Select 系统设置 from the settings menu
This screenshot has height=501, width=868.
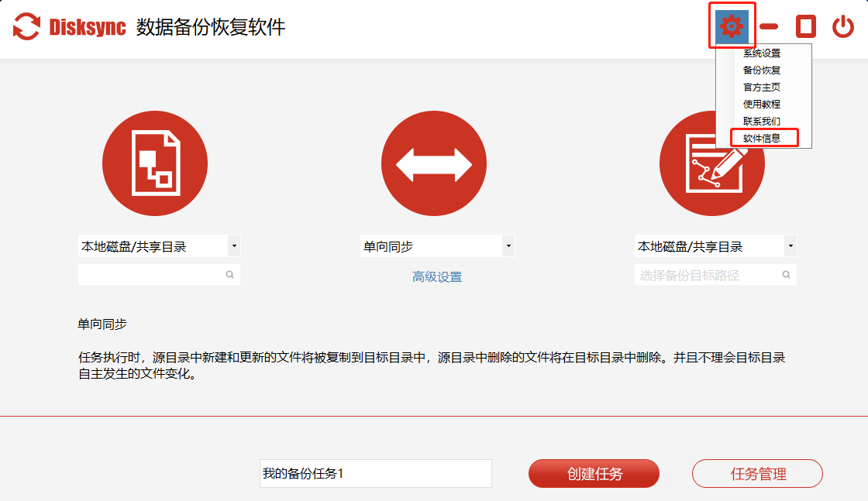point(762,53)
